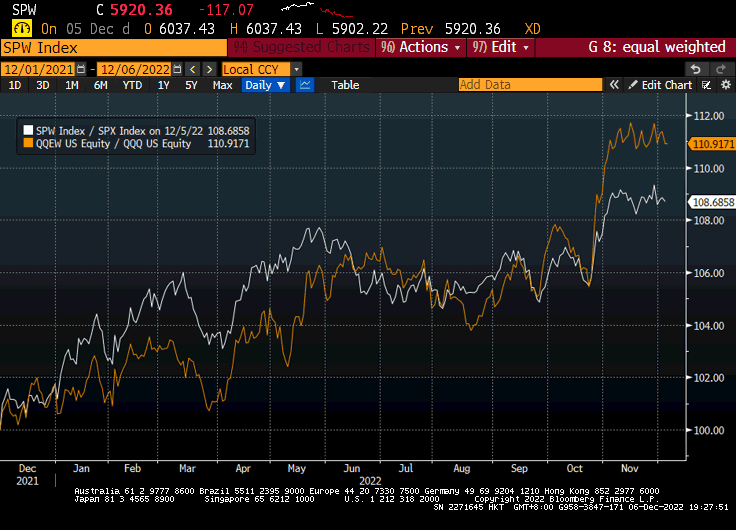736x530 pixels.
Task: Click the pencil icon next to Edit Chart
Action: tap(633, 85)
